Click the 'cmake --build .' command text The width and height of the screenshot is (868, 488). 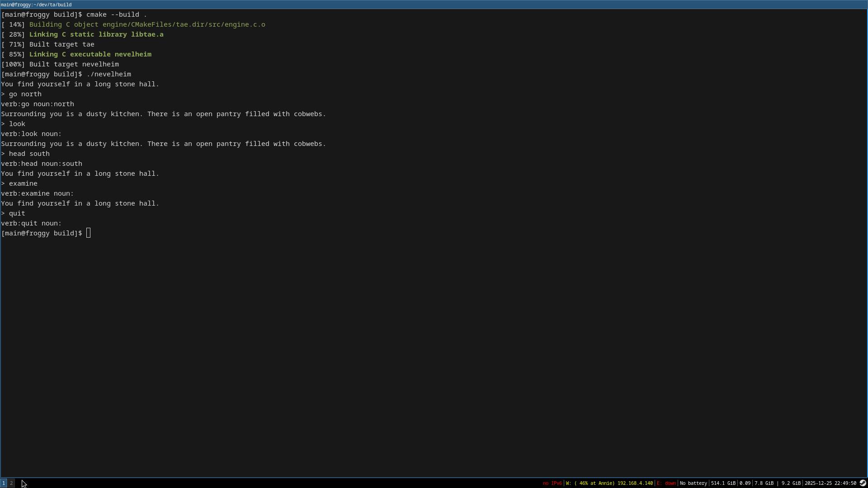(116, 14)
